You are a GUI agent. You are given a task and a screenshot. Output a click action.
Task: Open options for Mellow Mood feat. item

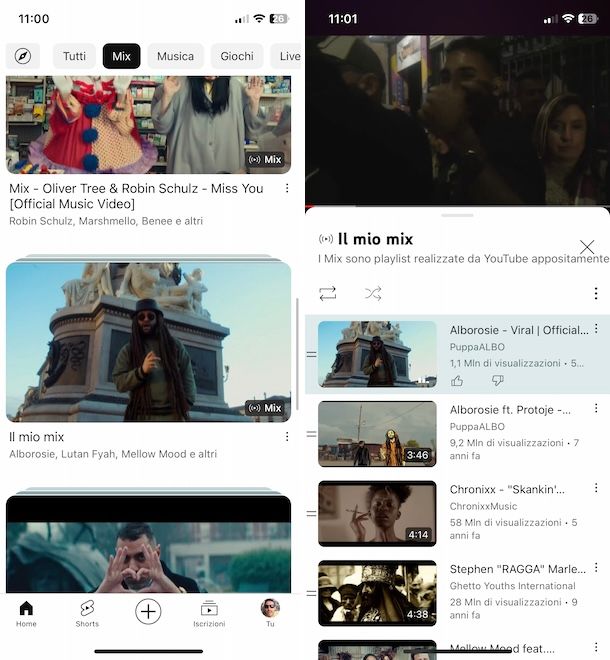click(596, 647)
